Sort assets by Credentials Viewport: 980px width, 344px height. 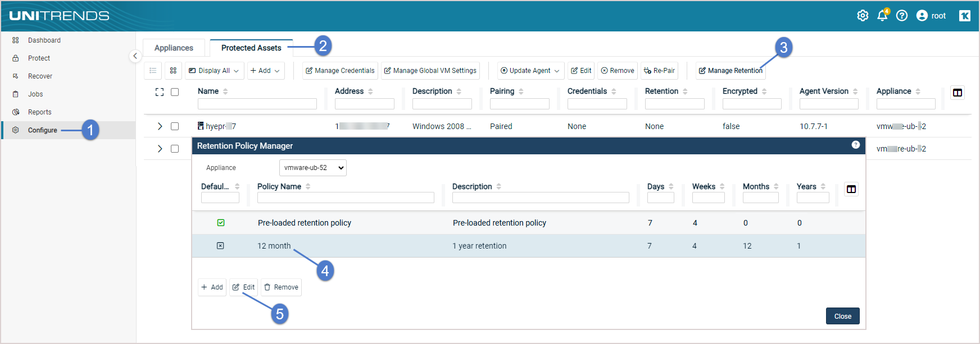(x=614, y=91)
